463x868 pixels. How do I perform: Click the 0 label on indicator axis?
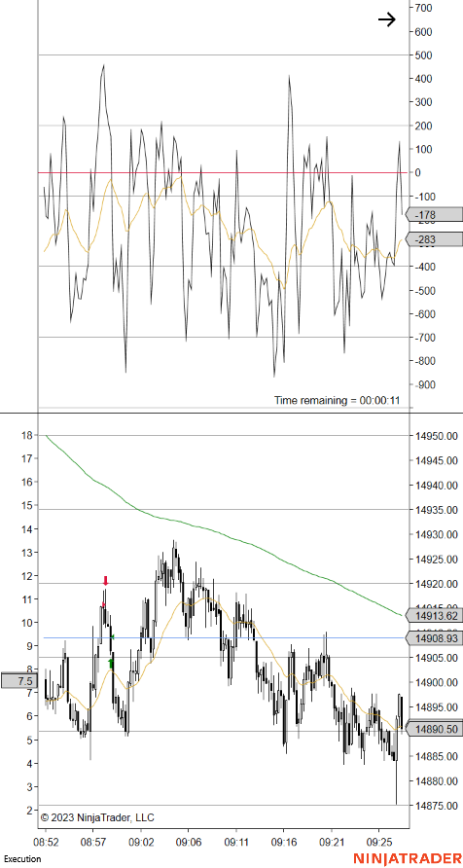click(418, 172)
